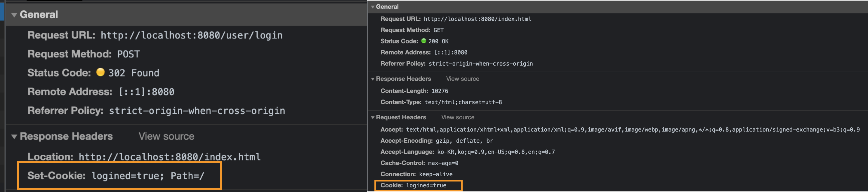The width and height of the screenshot is (868, 192).
Task: Click View source beside Request Headers
Action: point(458,117)
